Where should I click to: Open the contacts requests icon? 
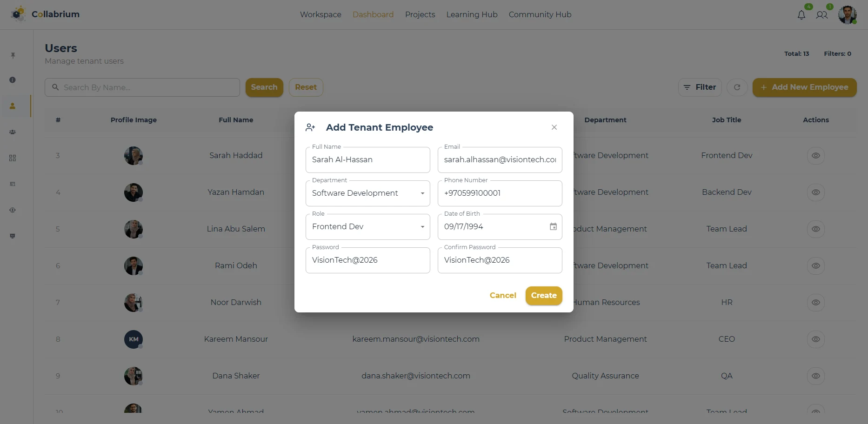click(822, 15)
